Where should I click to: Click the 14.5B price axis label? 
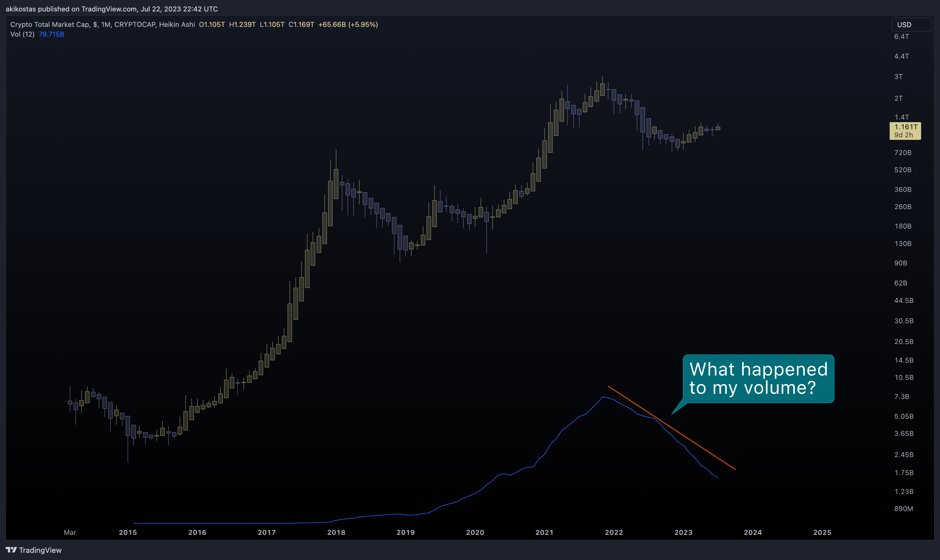(904, 360)
